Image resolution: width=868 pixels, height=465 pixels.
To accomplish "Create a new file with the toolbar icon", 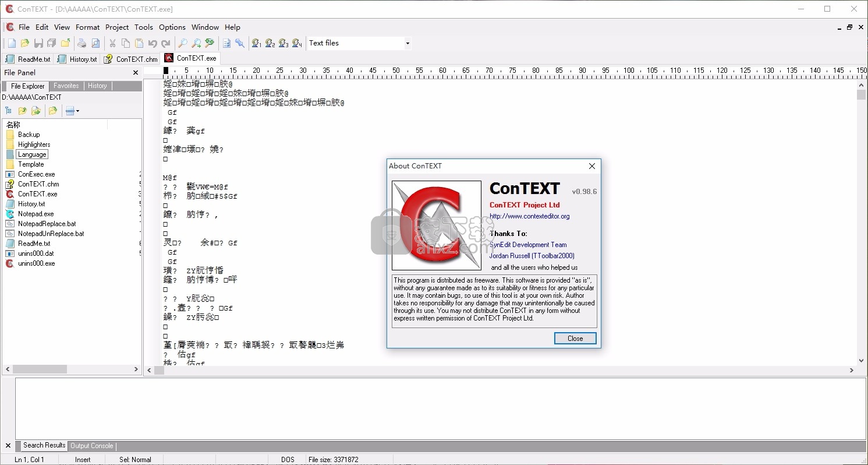I will [x=12, y=43].
